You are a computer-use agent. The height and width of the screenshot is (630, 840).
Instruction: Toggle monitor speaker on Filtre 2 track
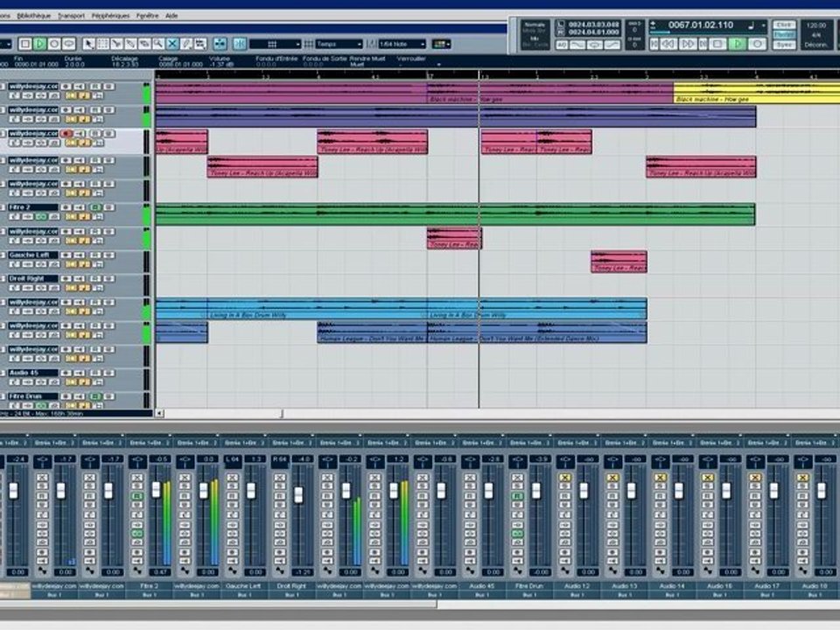pyautogui.click(x=80, y=207)
